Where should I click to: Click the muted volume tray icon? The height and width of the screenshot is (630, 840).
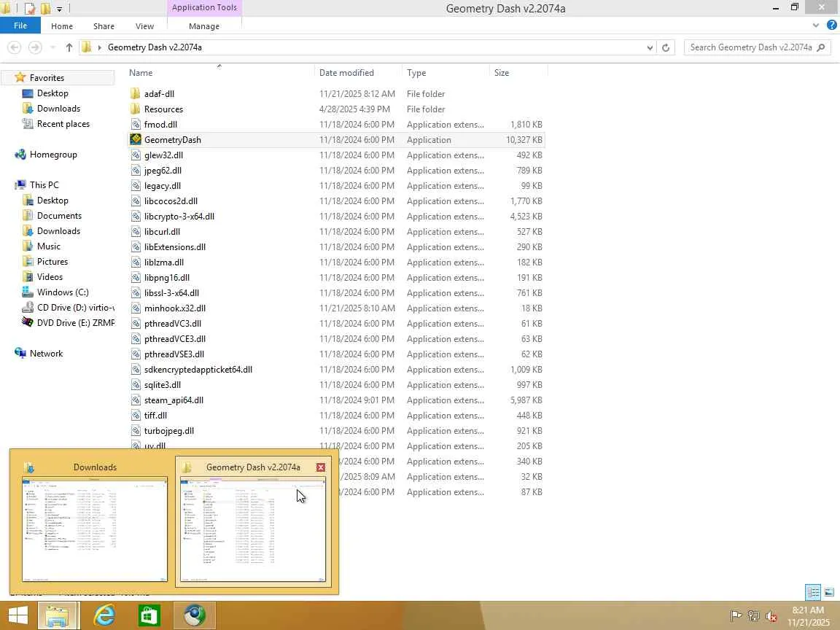pos(771,615)
